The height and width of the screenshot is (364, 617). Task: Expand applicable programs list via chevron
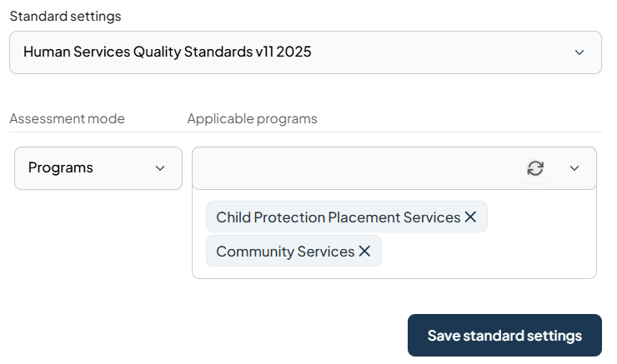click(x=574, y=168)
